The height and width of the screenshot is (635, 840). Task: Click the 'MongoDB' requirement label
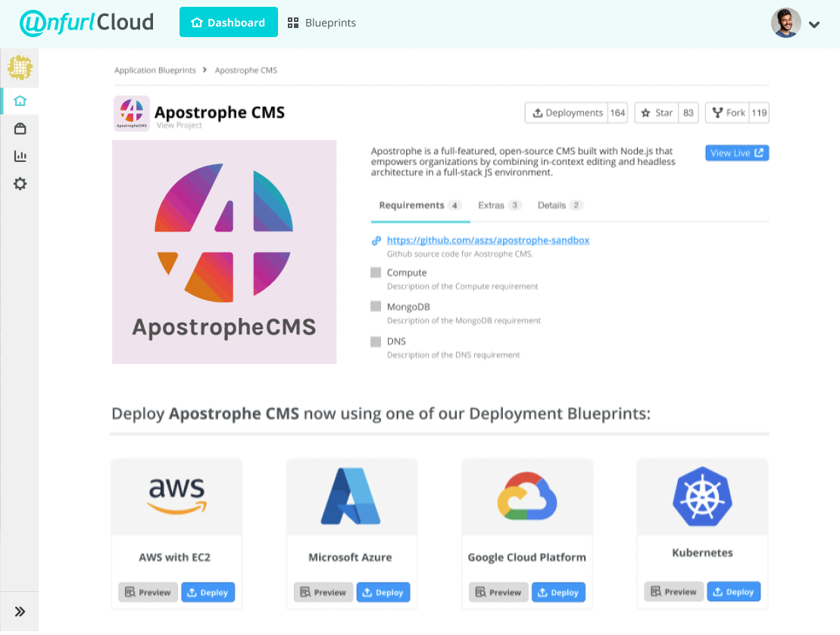(408, 307)
